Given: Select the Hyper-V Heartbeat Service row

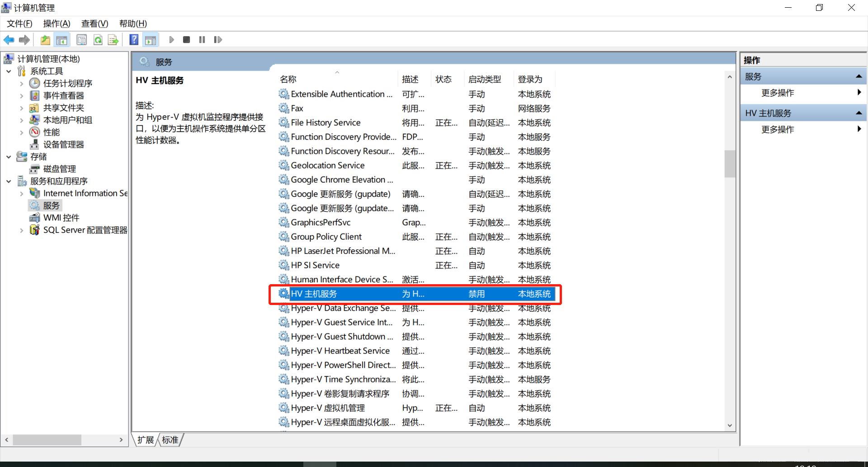Looking at the screenshot, I should 417,351.
